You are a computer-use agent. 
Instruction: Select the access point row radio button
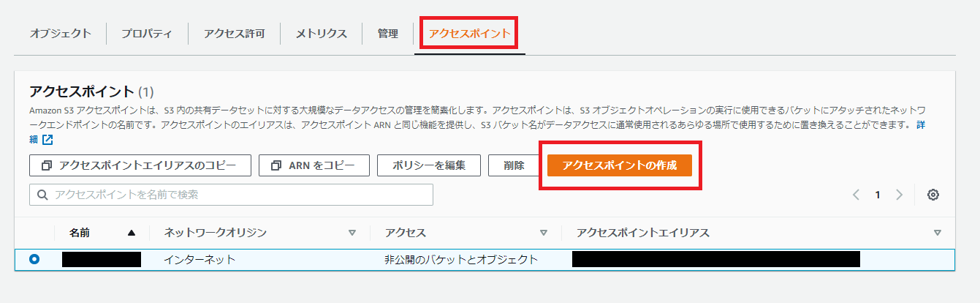[x=35, y=259]
